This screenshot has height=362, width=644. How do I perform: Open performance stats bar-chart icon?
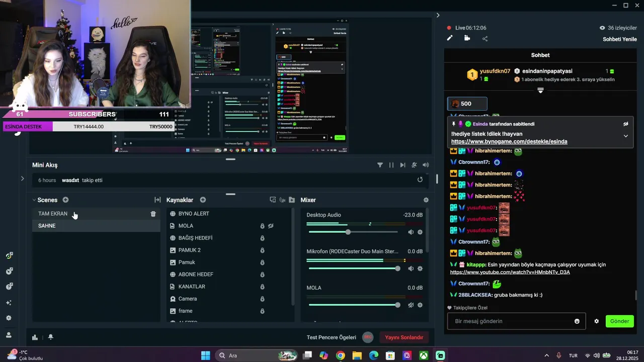(x=35, y=337)
